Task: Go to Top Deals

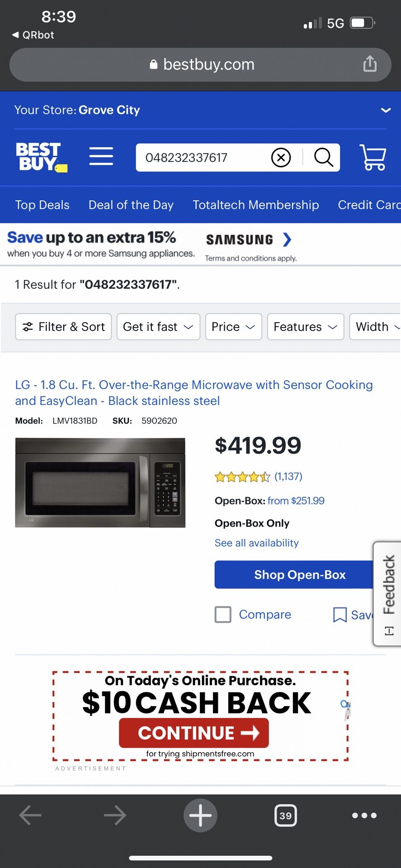Action: pos(42,205)
